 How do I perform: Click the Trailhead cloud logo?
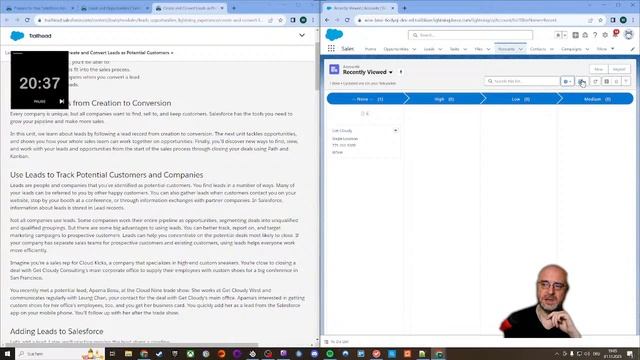(17, 36)
